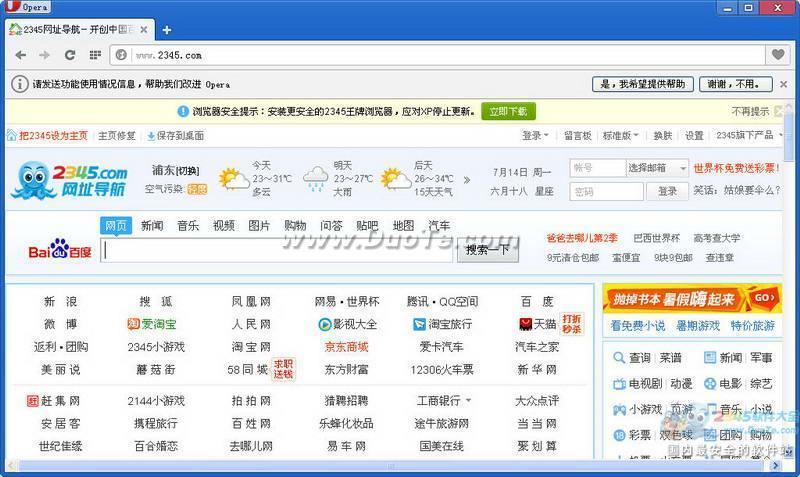Image resolution: width=800 pixels, height=477 pixels.
Task: Expand 2345旗下产品 dropdown
Action: 749,135
